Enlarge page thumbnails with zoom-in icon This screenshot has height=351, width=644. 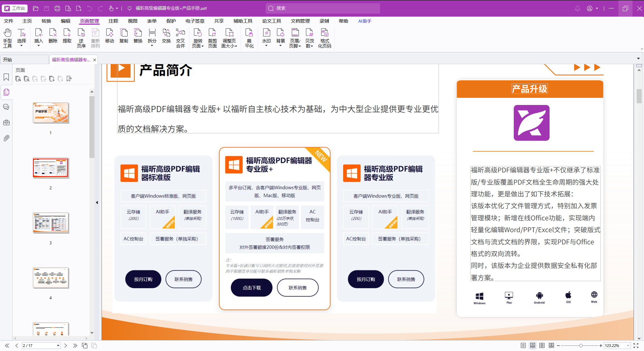[18, 79]
